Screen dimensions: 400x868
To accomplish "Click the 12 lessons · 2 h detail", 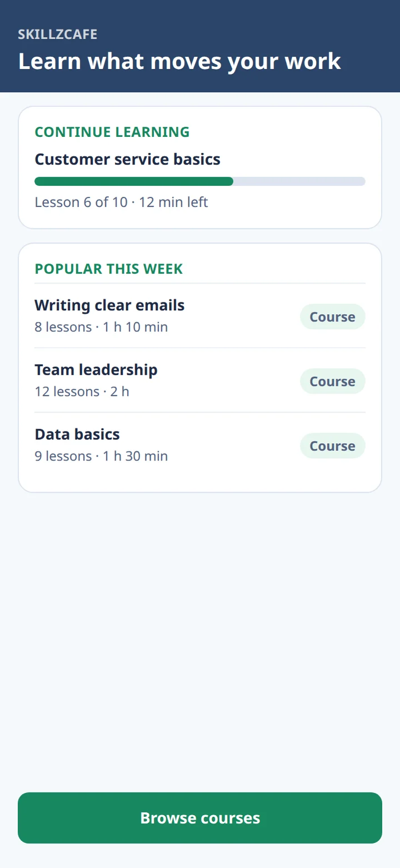I will (82, 391).
